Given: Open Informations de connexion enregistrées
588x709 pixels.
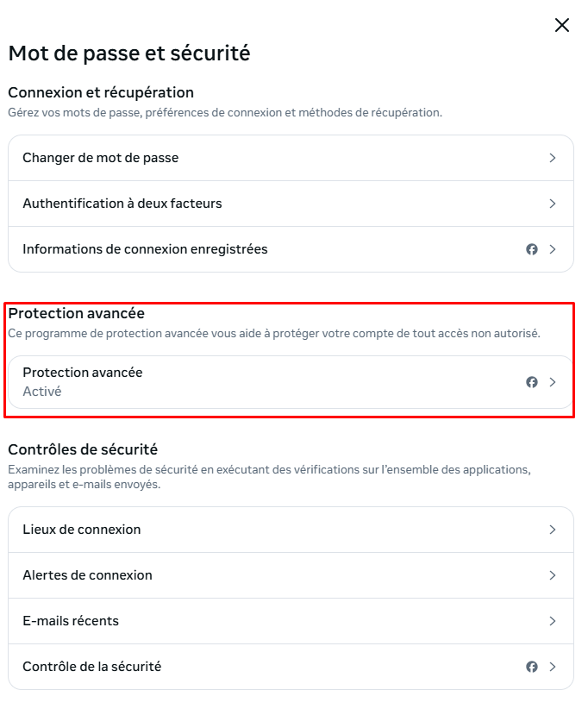Looking at the screenshot, I should (291, 249).
